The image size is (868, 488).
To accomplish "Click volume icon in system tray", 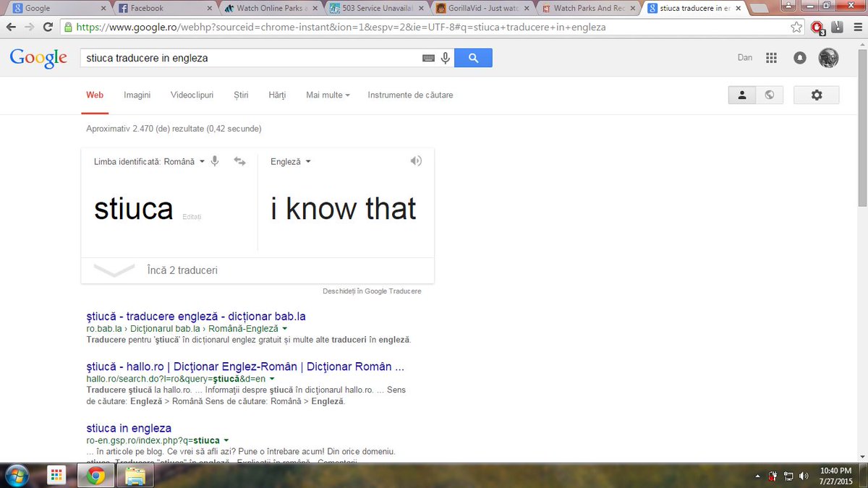I will point(803,476).
